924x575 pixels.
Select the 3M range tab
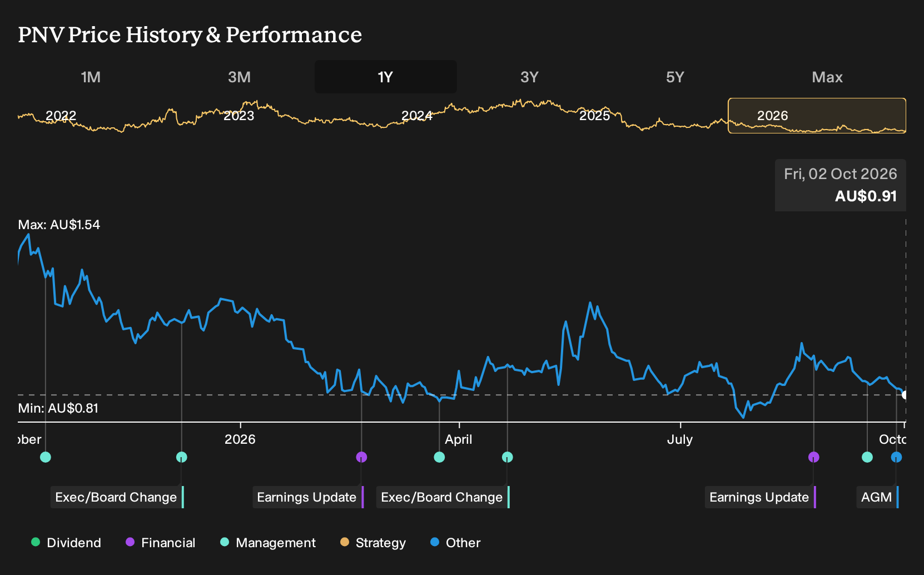point(239,77)
